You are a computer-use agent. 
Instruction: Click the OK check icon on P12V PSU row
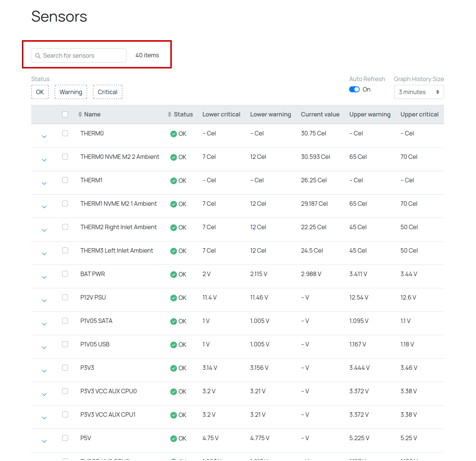point(174,298)
